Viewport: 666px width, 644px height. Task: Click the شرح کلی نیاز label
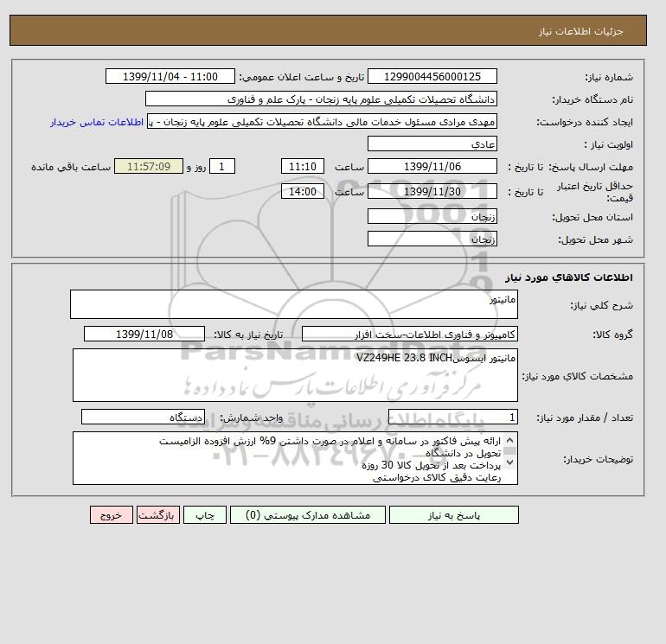601,305
